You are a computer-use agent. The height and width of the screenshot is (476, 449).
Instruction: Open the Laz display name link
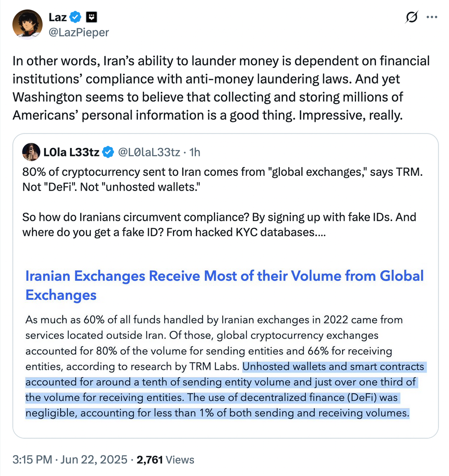57,18
